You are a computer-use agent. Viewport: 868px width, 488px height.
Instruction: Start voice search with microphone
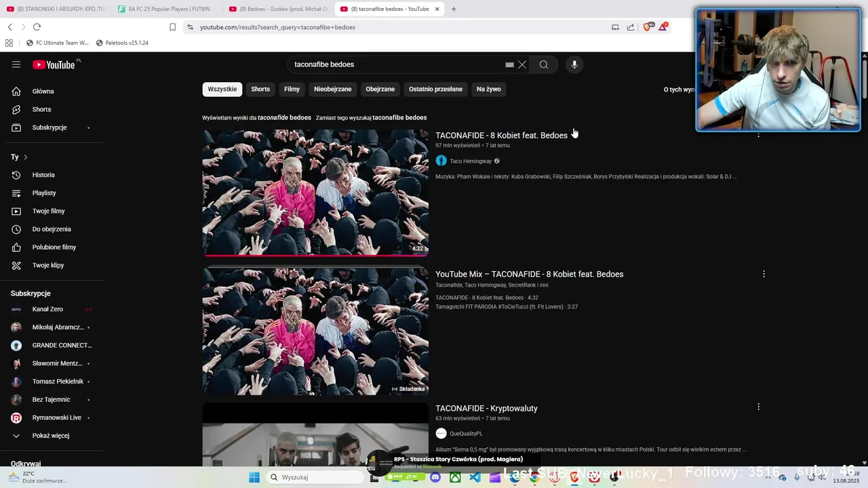tap(574, 64)
